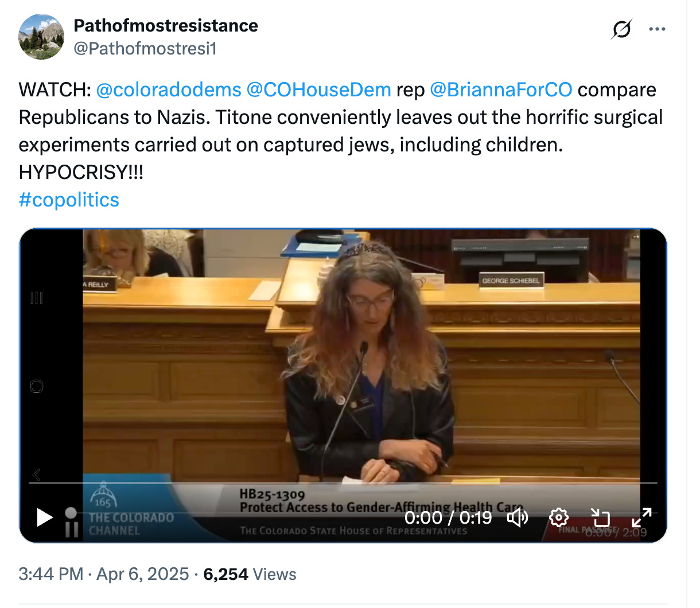Open the @Pathofmostresi1 handle
Viewport: 700px width, 608px height.
click(145, 48)
